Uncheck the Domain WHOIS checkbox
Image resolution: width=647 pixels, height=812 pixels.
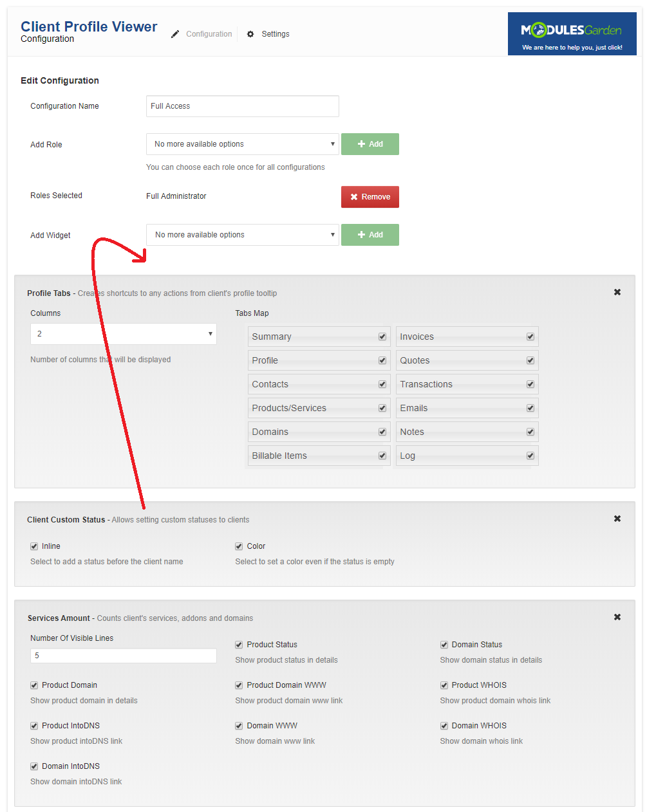(x=444, y=726)
